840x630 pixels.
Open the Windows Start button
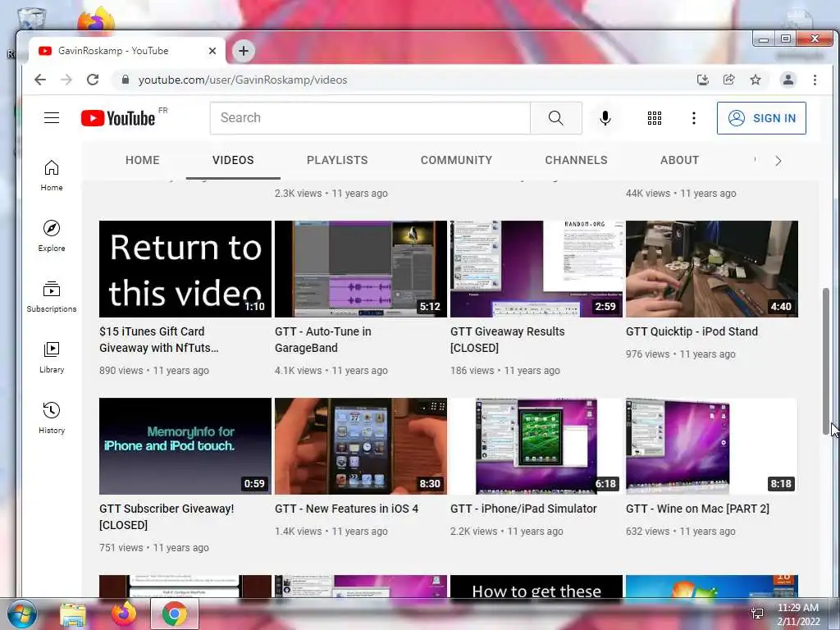[x=22, y=614]
